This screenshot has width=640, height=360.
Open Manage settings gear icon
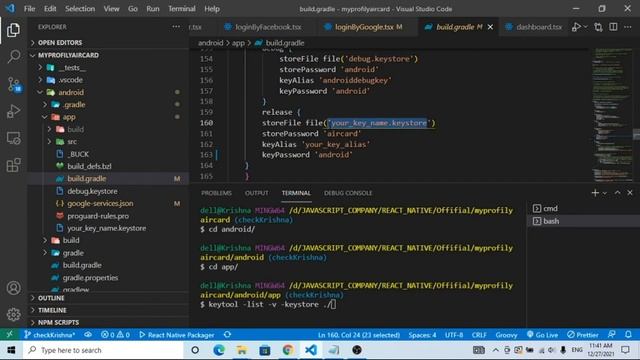click(x=13, y=314)
